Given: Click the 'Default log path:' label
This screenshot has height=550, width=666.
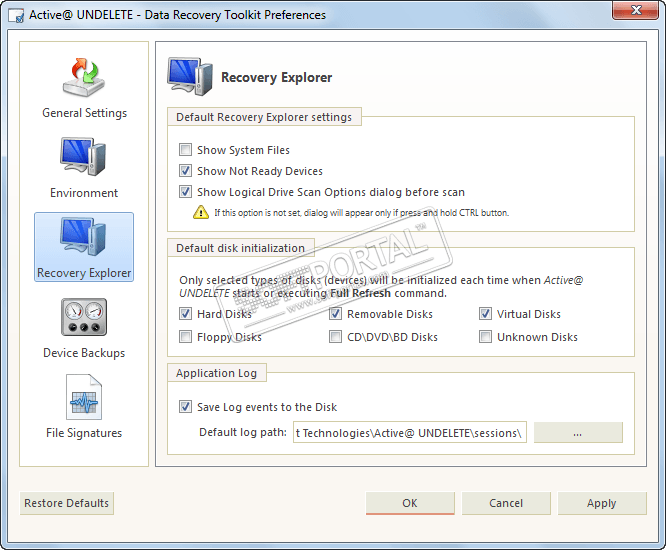Looking at the screenshot, I should 243,432.
